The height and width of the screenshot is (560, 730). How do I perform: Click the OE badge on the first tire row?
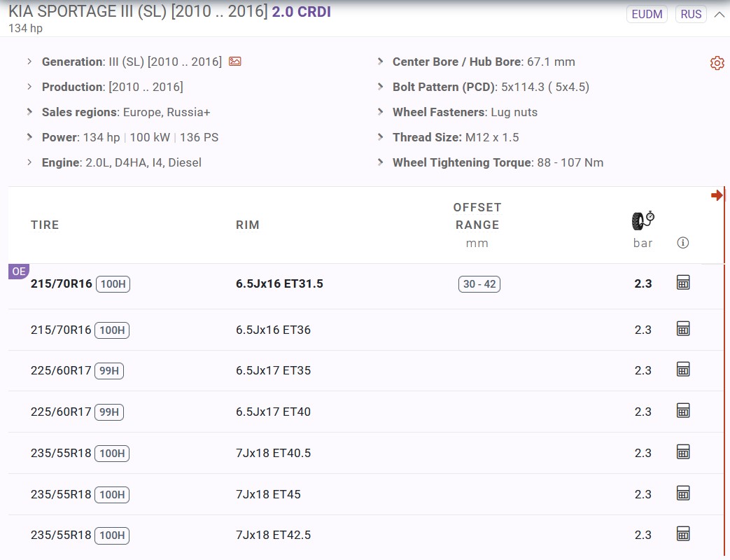pyautogui.click(x=19, y=272)
